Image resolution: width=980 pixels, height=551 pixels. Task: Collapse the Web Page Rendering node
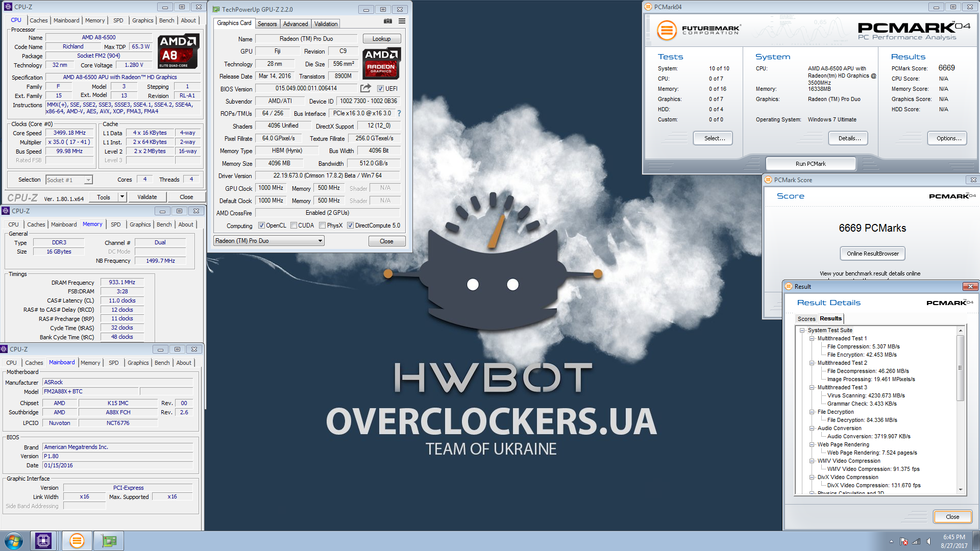click(x=812, y=444)
